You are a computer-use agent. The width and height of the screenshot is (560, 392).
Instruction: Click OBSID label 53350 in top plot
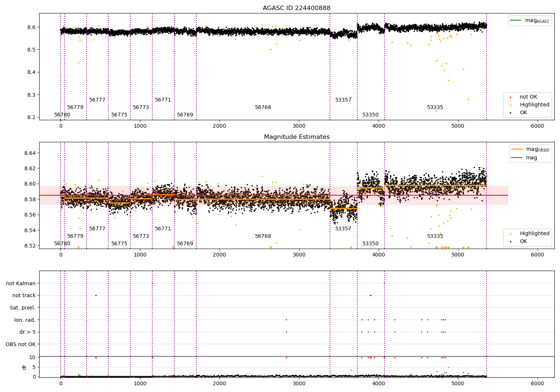pyautogui.click(x=371, y=115)
